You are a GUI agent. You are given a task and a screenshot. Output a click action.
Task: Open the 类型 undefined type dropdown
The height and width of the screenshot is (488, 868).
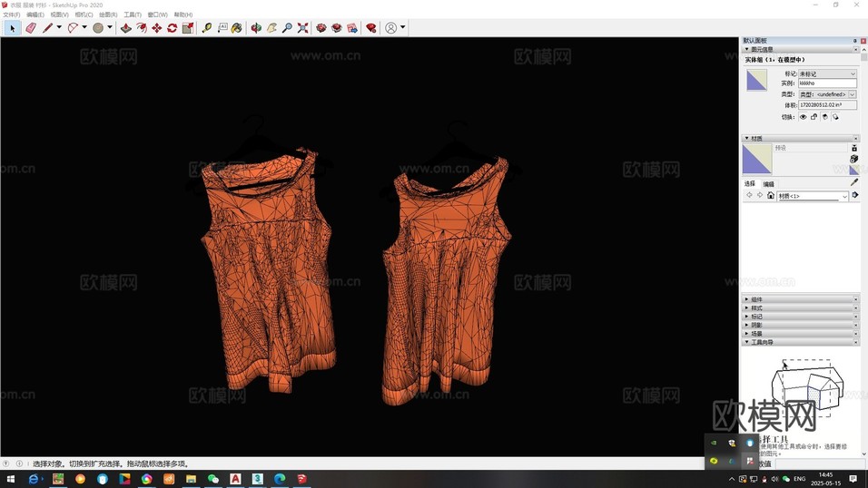coord(827,94)
